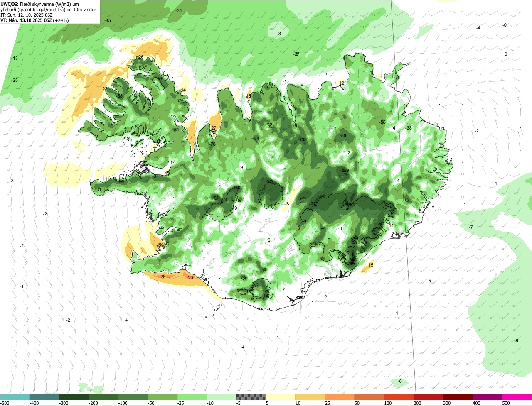Click the 23 value off the Westfjords
Screen dimensions: 532x406
(x=105, y=89)
